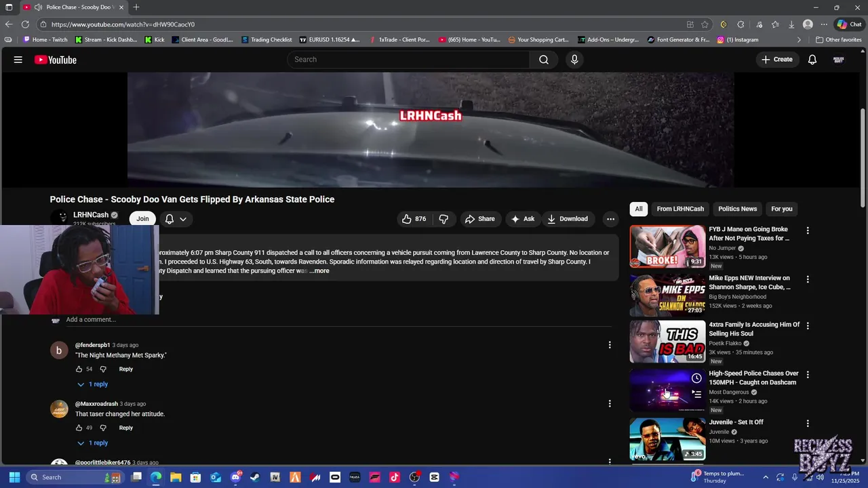
Task: Select the Politics News chip
Action: click(737, 209)
